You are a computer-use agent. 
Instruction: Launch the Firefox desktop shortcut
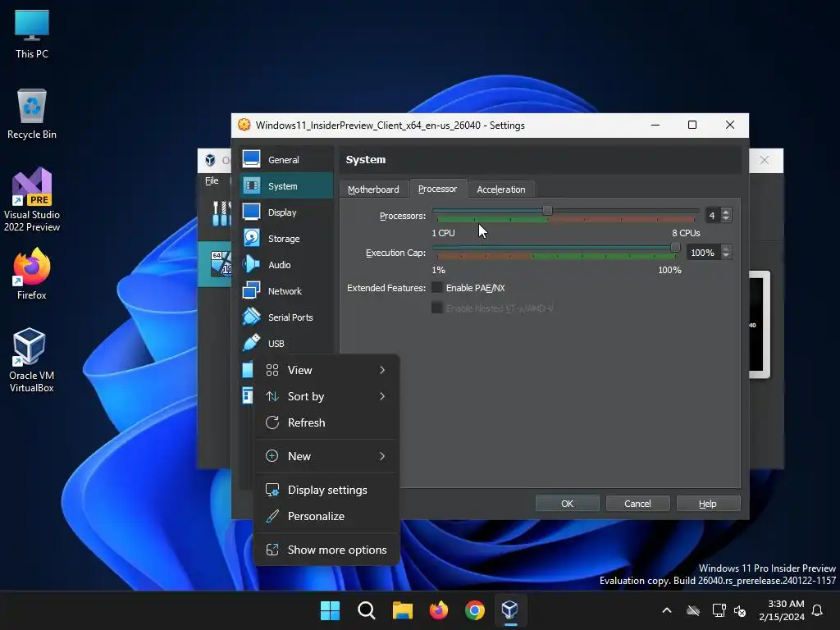tap(32, 274)
